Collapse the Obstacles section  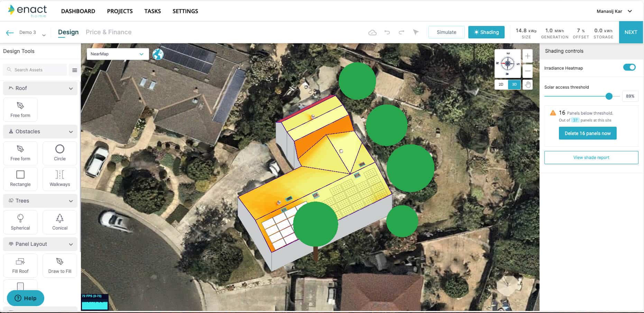[71, 132]
